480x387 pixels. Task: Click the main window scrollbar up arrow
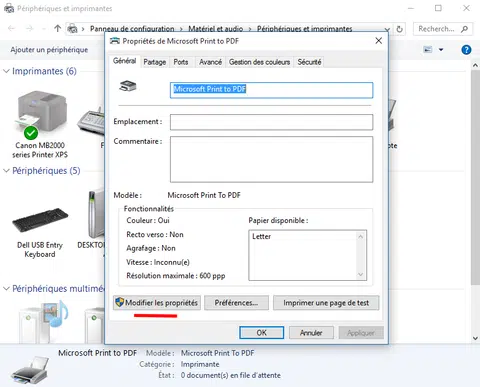click(475, 66)
